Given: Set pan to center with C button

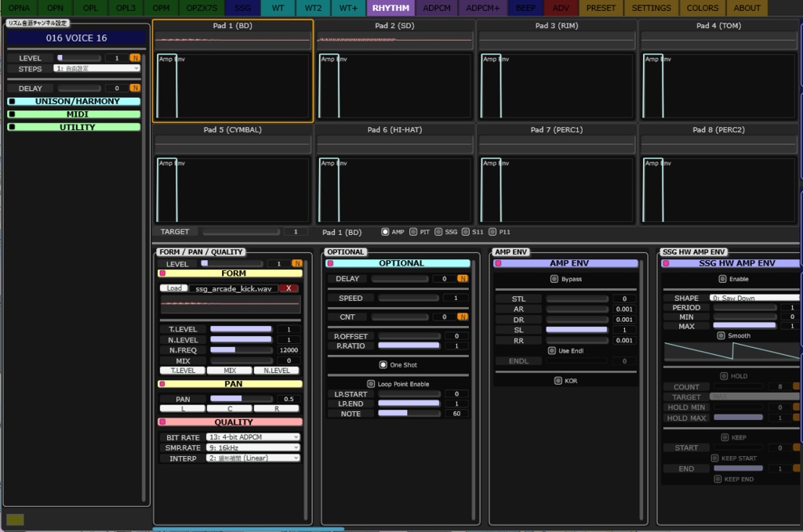Looking at the screenshot, I should point(230,408).
